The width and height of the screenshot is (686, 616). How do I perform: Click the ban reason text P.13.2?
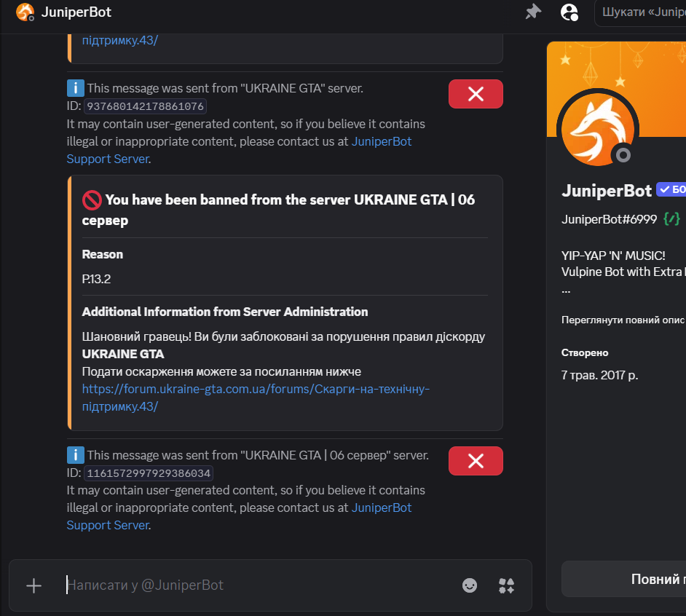96,279
